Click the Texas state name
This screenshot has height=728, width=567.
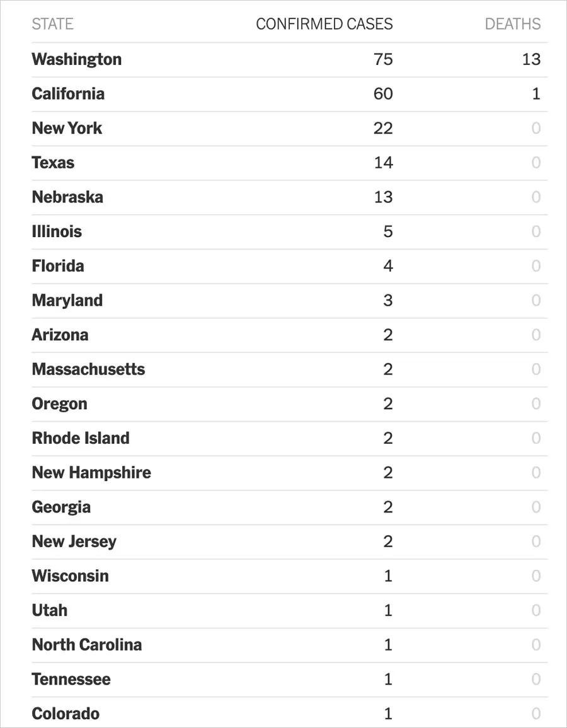53,163
